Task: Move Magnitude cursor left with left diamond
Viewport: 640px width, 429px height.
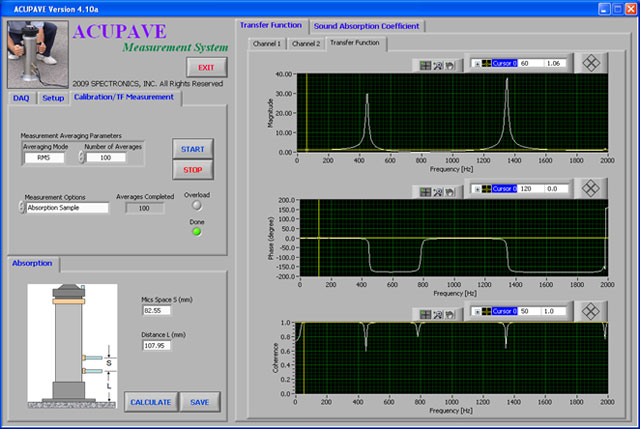Action: pyautogui.click(x=586, y=63)
